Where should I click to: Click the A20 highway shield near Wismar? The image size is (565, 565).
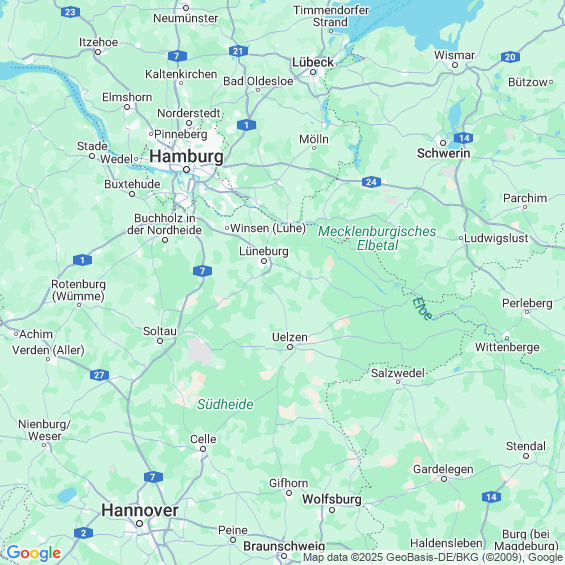click(510, 57)
